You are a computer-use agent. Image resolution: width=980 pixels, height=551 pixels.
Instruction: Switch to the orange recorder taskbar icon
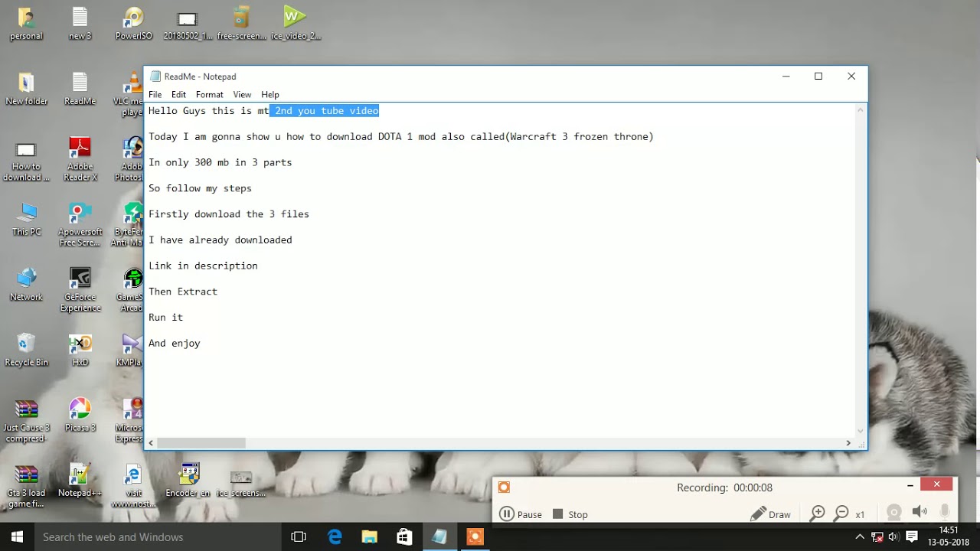[x=475, y=536]
